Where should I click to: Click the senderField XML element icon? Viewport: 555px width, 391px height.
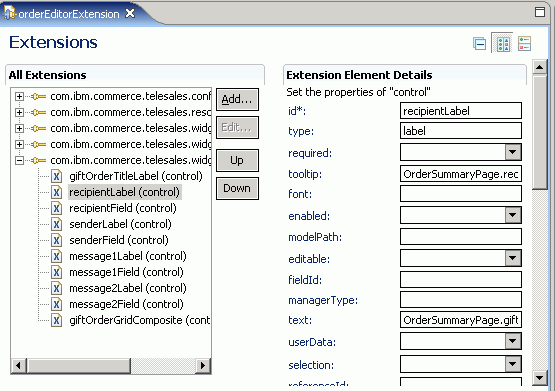[x=56, y=240]
